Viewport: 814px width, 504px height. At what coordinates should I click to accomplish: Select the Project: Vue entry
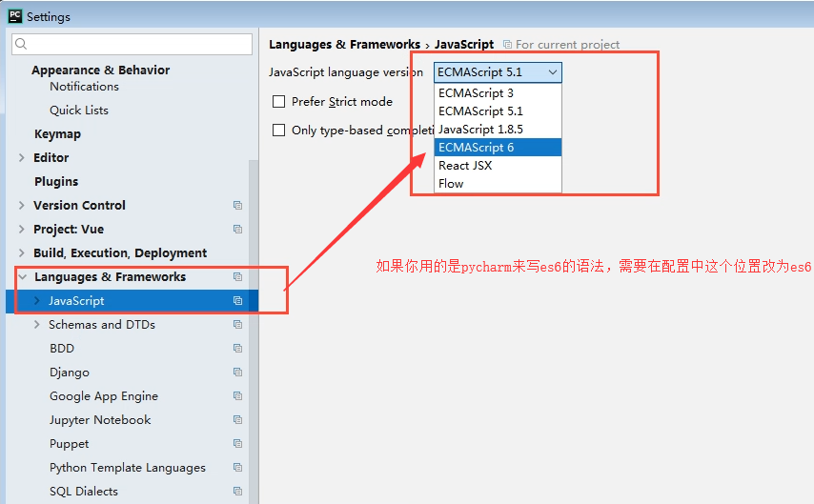point(69,230)
